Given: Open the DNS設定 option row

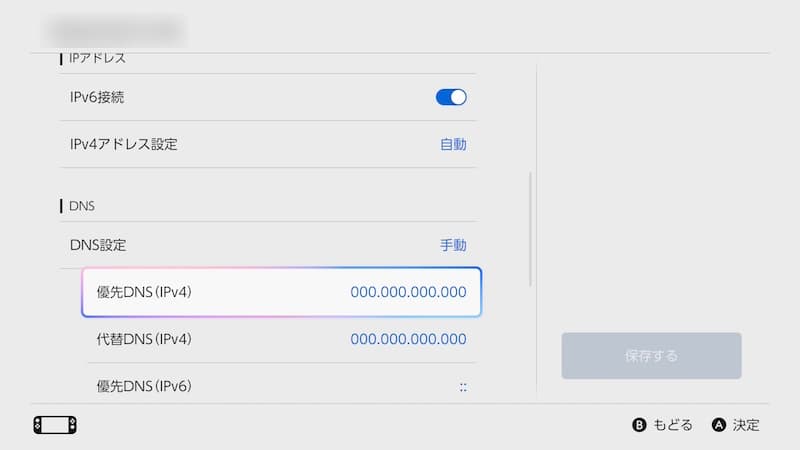Looking at the screenshot, I should [x=98, y=245].
